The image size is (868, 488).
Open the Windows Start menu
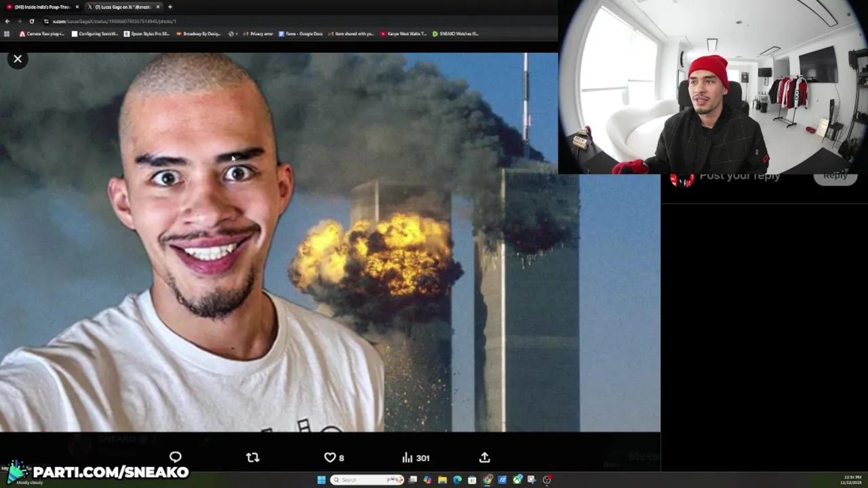click(321, 480)
